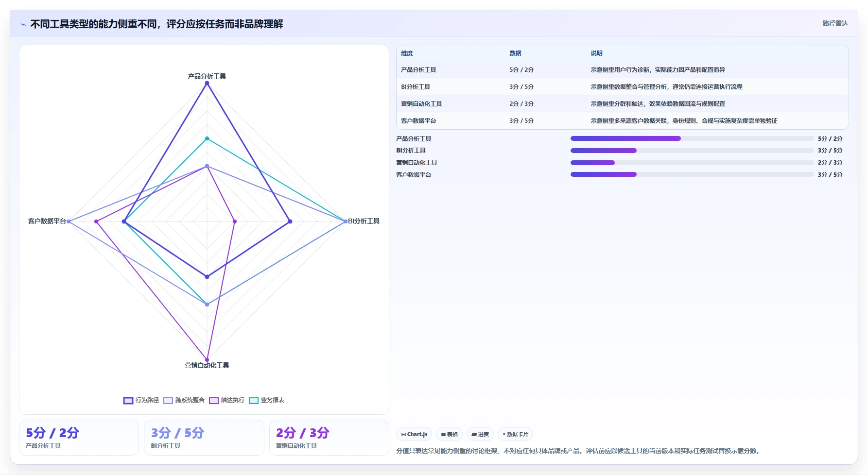This screenshot has width=868, height=475.
Task: Click the description starting 示意侧重分群和触达
Action: [x=658, y=104]
